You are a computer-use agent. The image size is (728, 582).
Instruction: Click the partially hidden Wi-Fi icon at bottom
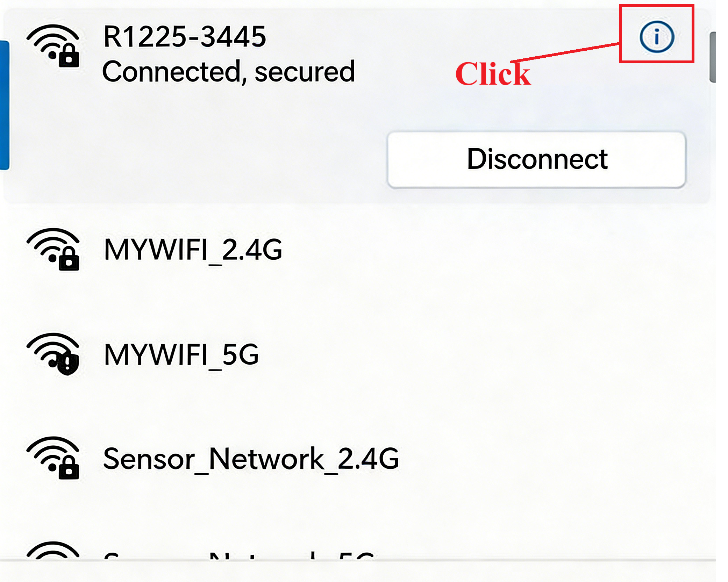[52, 551]
